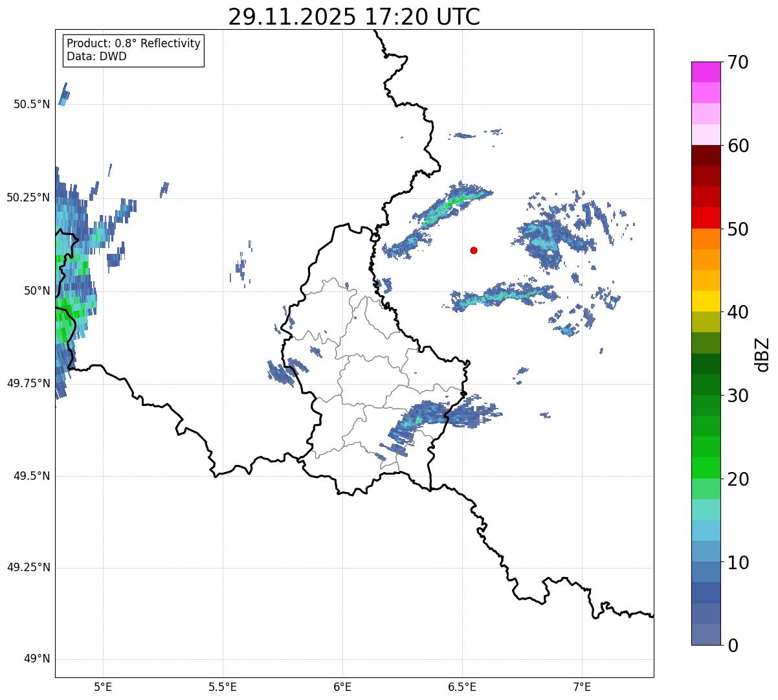778x700 pixels.
Task: Click the 'Product: 0.8° Reflectivity' label
Action: coord(134,44)
